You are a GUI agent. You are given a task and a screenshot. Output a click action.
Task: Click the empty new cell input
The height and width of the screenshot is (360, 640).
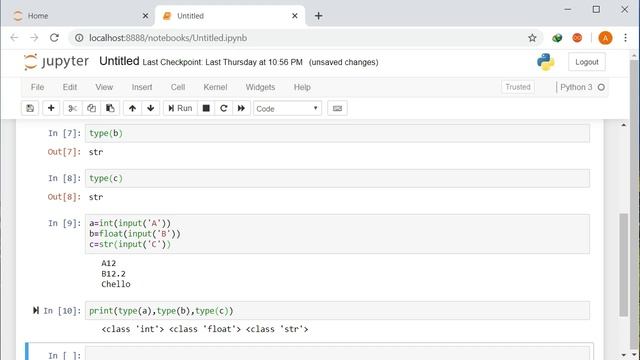tap(337, 353)
